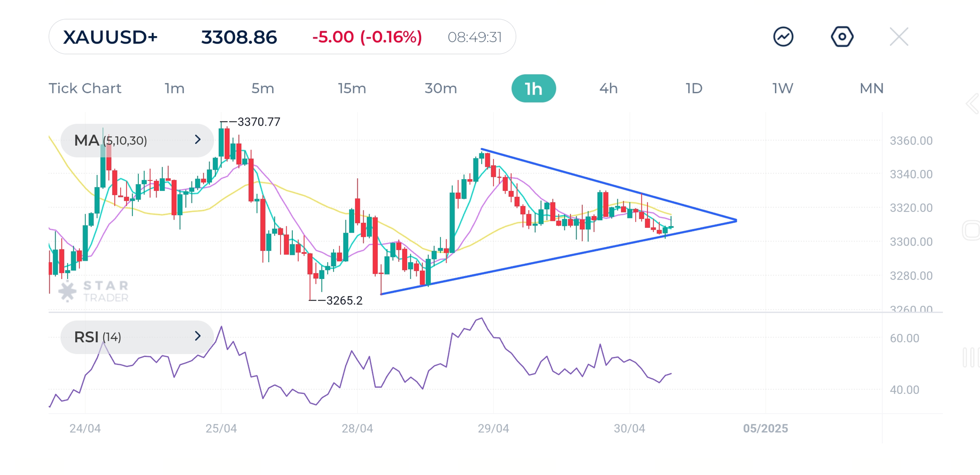Click the square icon on the right edge

click(x=973, y=231)
